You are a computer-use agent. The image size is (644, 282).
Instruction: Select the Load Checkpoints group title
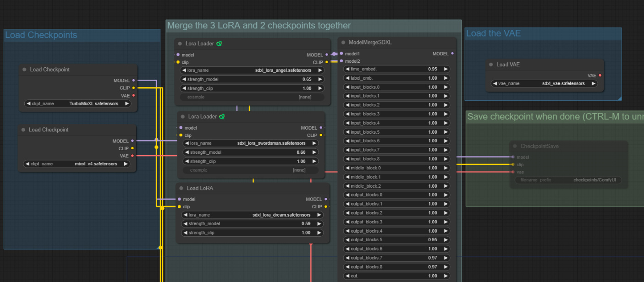pos(41,35)
